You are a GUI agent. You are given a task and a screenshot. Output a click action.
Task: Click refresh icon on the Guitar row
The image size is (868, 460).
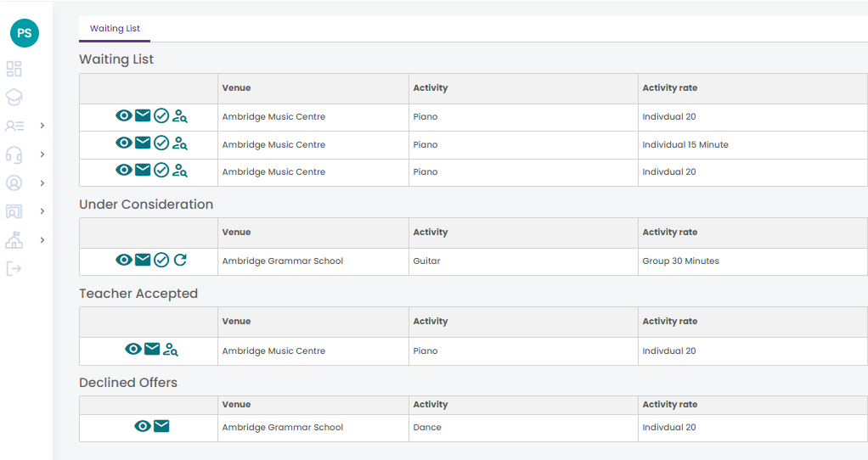[x=180, y=260]
